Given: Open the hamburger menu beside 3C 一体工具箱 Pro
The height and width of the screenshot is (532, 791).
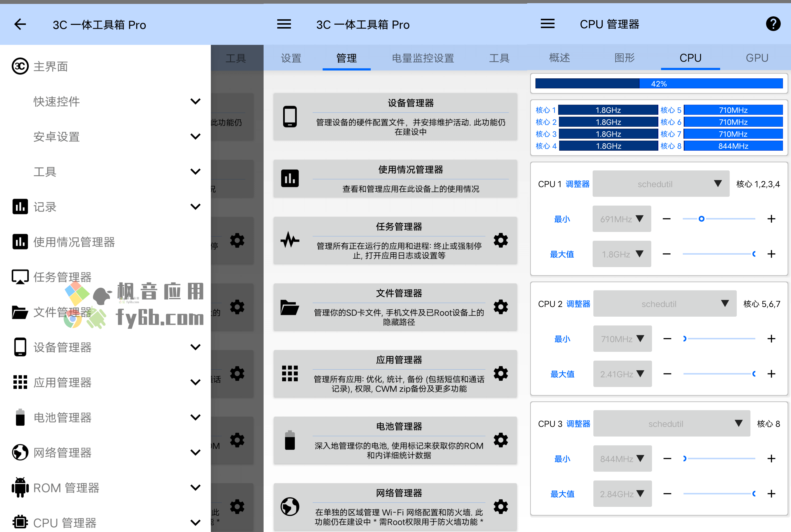Looking at the screenshot, I should (284, 24).
